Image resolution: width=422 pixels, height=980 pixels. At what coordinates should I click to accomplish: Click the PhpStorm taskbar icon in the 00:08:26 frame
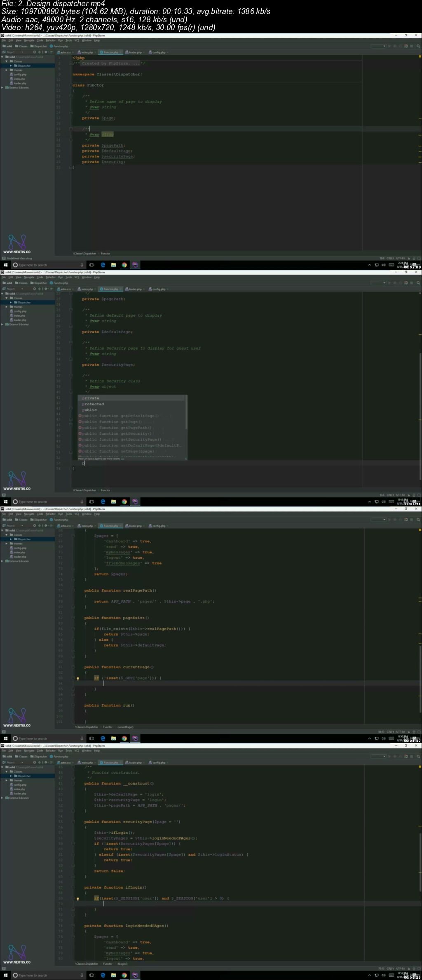click(x=135, y=975)
